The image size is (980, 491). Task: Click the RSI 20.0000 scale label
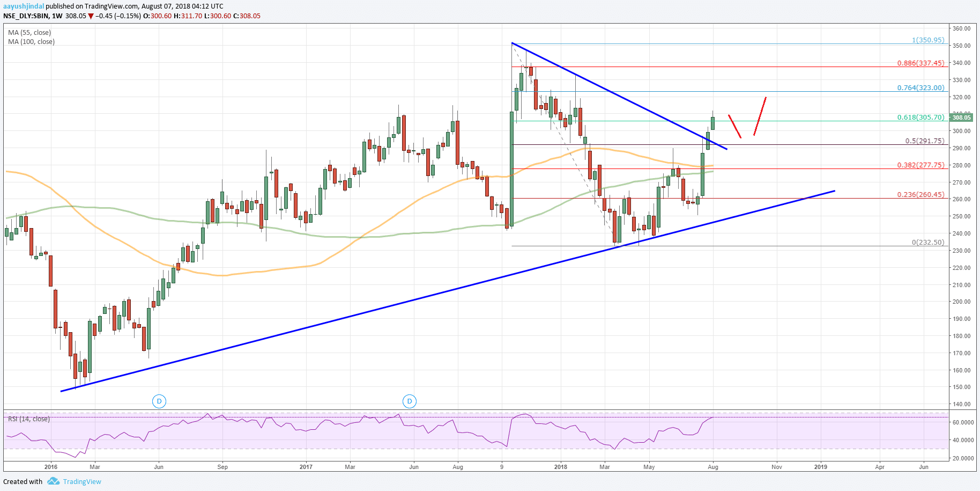pos(963,459)
